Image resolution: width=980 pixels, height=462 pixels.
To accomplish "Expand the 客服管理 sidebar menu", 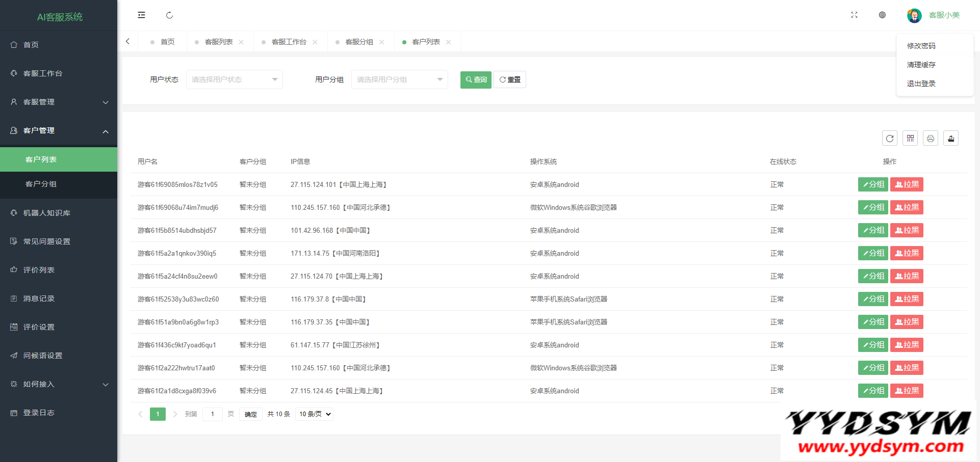I will click(59, 102).
